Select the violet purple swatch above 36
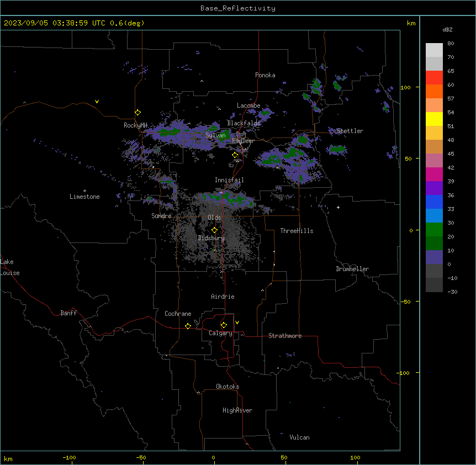Image resolution: width=476 pixels, height=465 pixels. pyautogui.click(x=434, y=188)
